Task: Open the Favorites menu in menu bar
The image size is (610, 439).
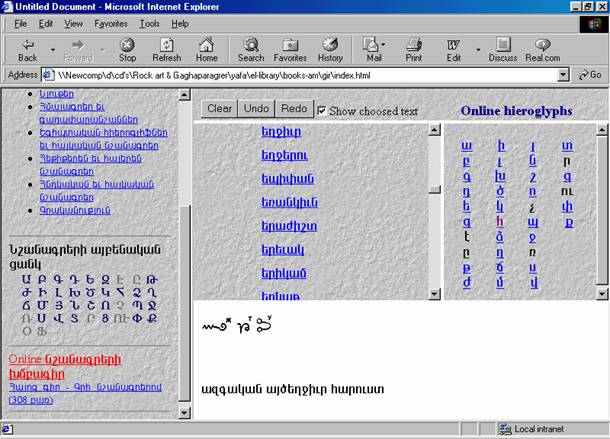Action: pyautogui.click(x=110, y=23)
